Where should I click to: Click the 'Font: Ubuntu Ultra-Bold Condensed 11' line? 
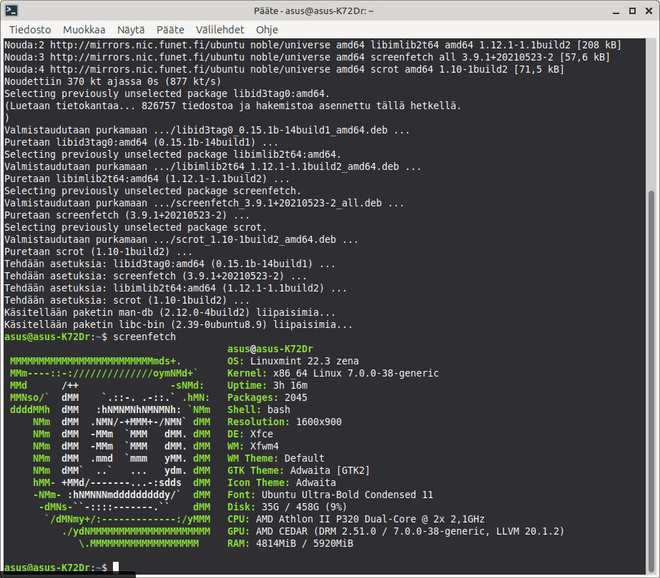pyautogui.click(x=330, y=495)
